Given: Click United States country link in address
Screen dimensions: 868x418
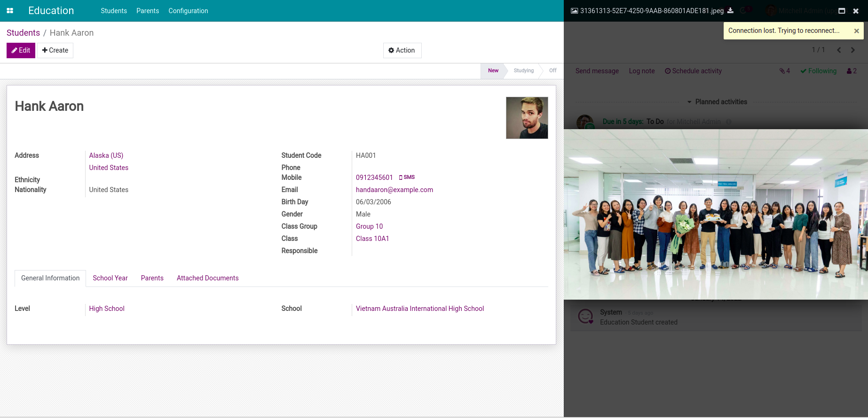Looking at the screenshot, I should click(109, 168).
